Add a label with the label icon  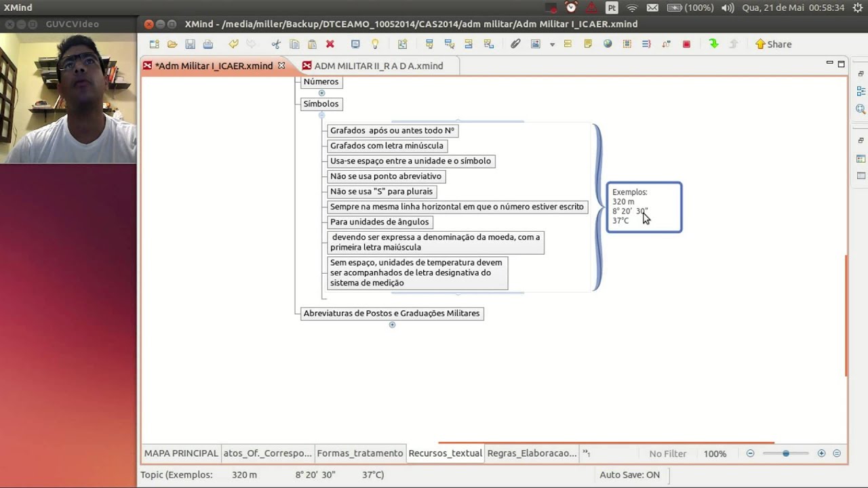click(568, 44)
